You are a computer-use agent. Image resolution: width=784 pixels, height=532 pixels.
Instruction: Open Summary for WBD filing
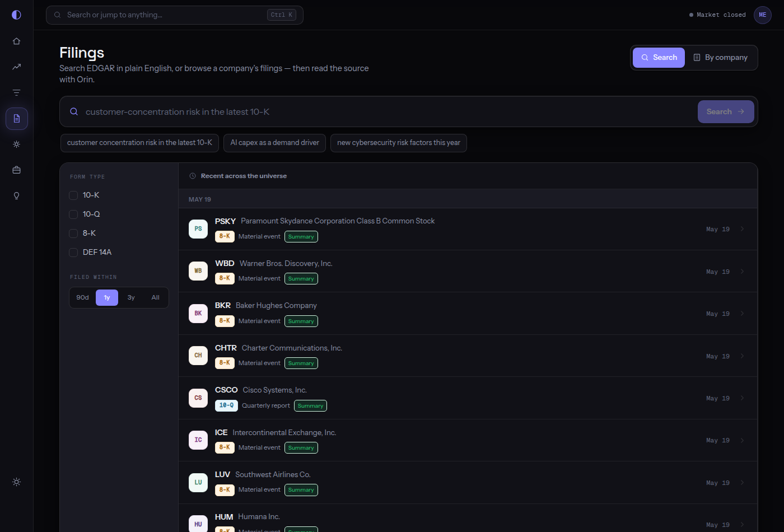pos(301,279)
